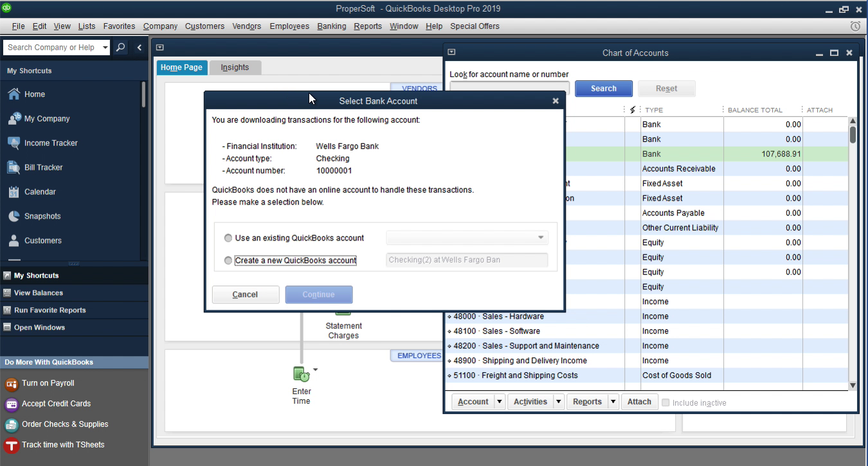Click Search in Chart of Accounts
This screenshot has height=466, width=868.
pyautogui.click(x=604, y=89)
